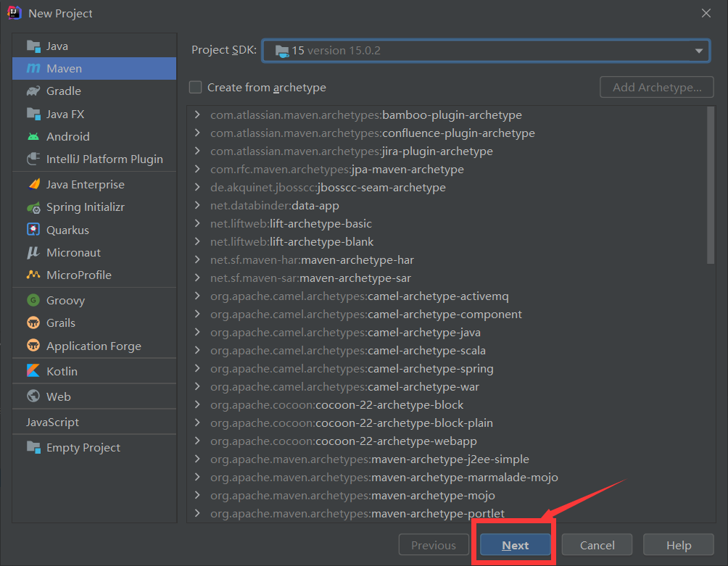Click the IntelliJ Platform Plugin icon
728x566 pixels.
point(33,159)
